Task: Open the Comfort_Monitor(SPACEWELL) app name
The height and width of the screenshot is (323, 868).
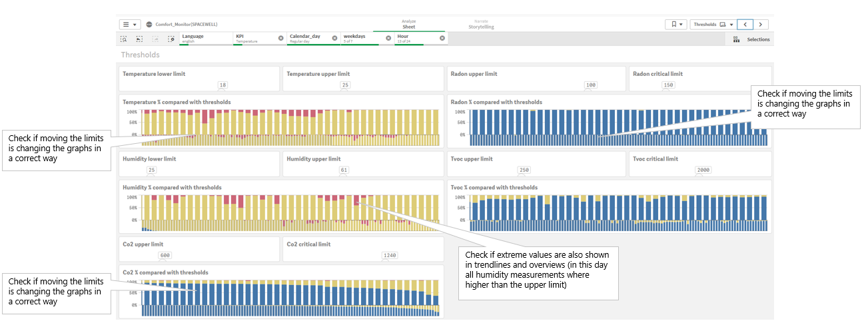Action: pos(187,25)
